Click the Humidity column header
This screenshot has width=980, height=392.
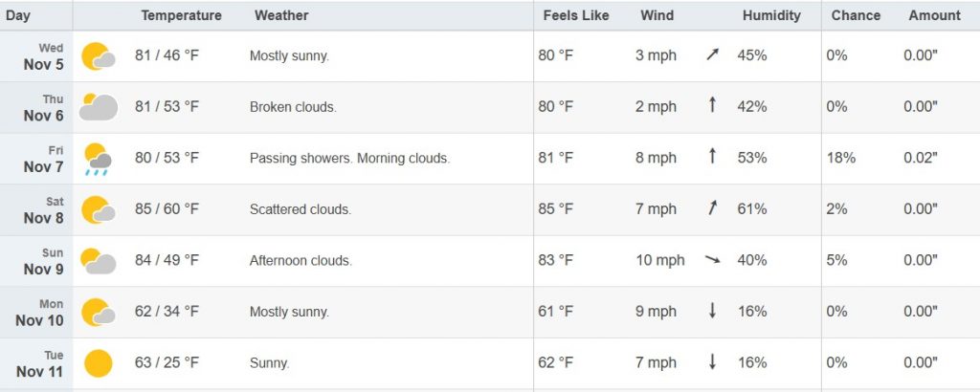pyautogui.click(x=771, y=15)
